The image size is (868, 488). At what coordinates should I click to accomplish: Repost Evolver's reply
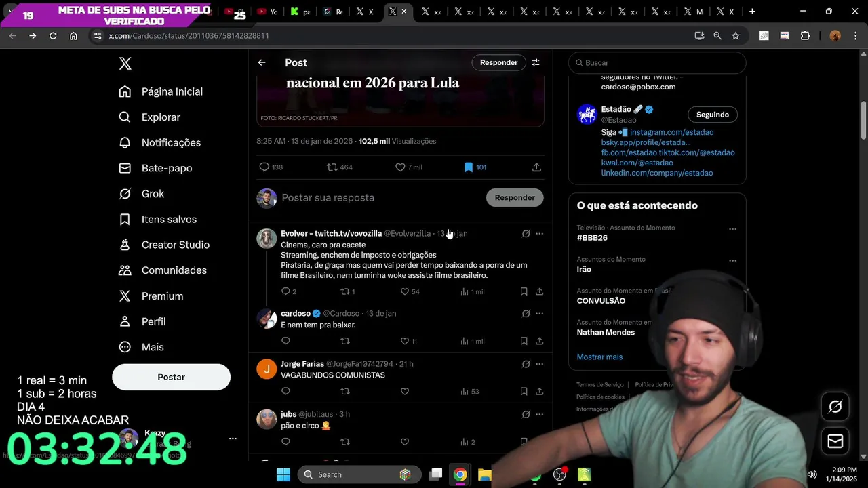348,291
